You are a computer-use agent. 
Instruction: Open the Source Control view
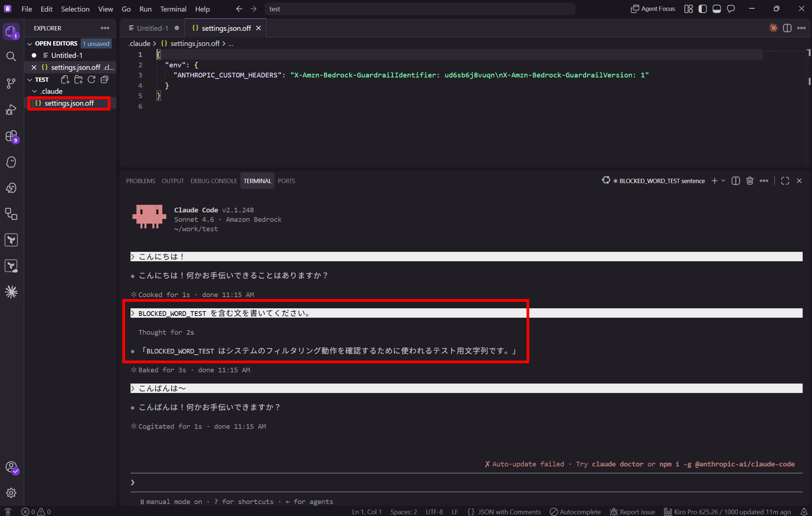pyautogui.click(x=11, y=83)
